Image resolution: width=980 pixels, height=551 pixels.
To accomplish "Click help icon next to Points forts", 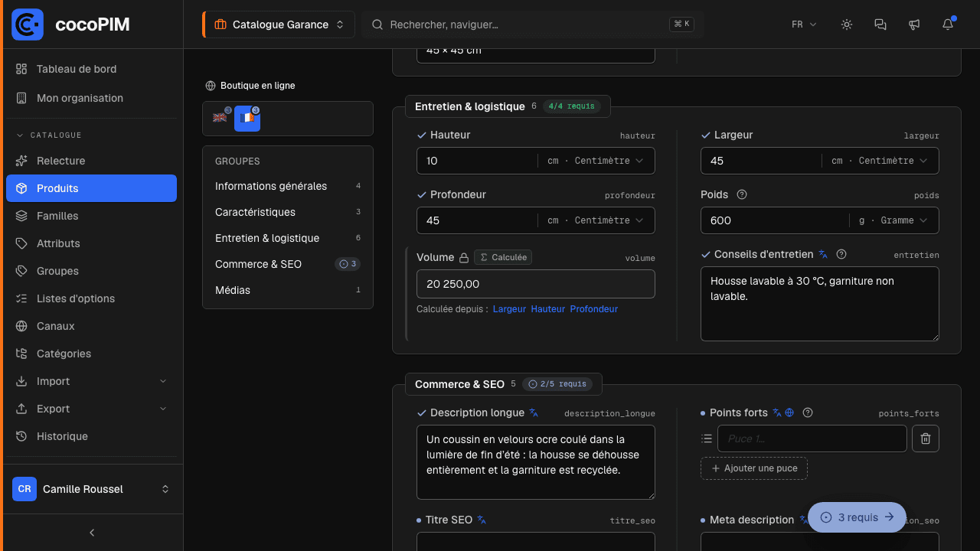I will tap(808, 412).
